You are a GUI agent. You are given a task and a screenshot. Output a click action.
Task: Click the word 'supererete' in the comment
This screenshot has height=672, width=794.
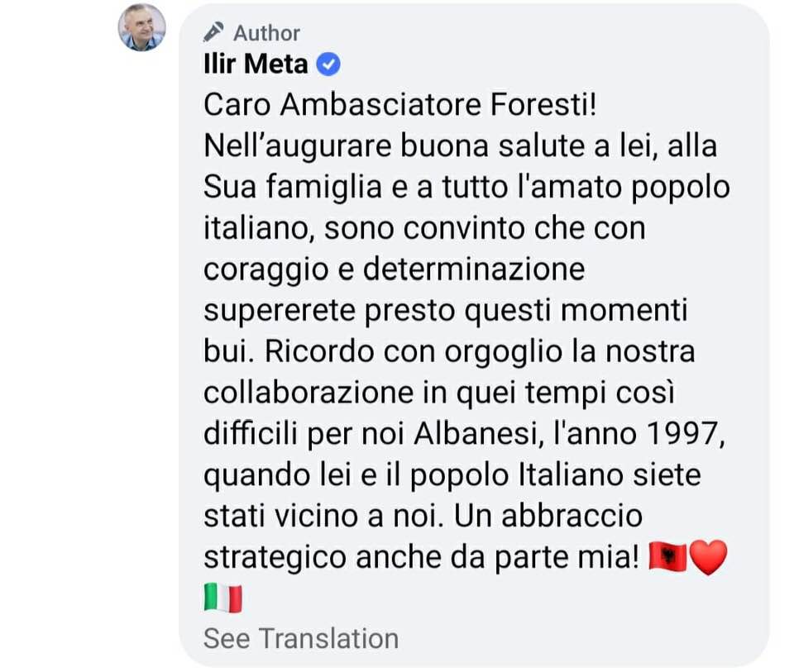[x=280, y=312]
